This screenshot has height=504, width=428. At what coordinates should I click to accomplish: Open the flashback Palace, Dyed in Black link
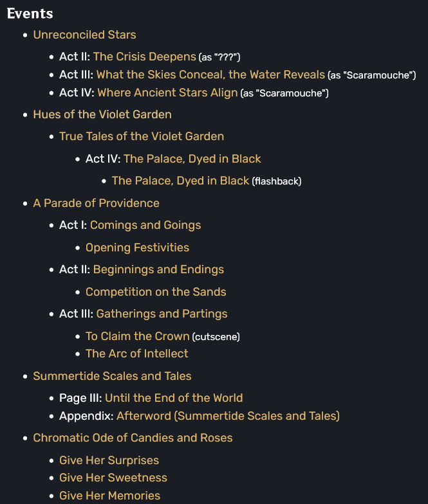180,181
